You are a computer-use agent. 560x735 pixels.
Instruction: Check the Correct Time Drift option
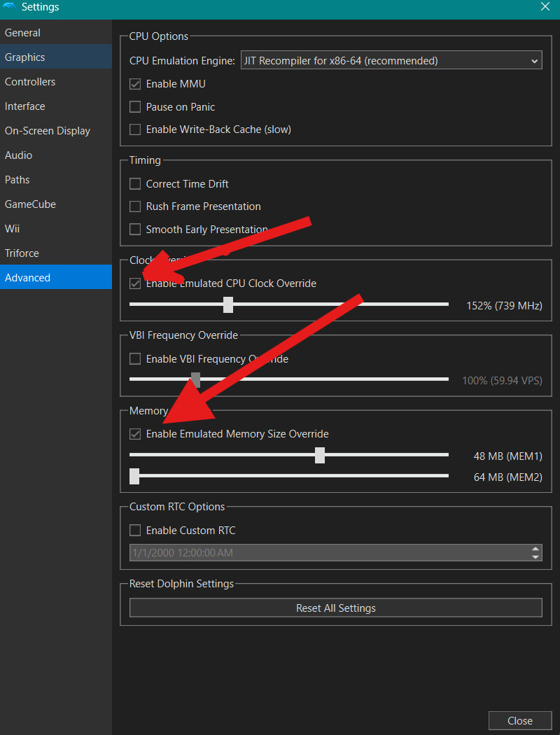point(135,183)
